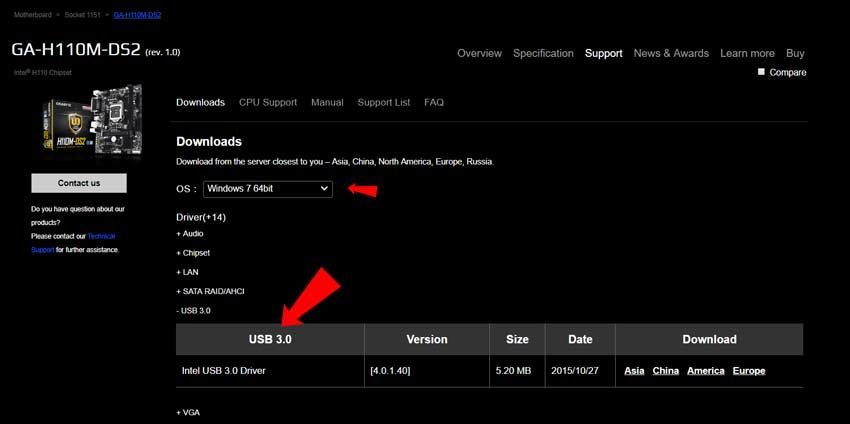Switch to the Support List sub-tab

[384, 102]
